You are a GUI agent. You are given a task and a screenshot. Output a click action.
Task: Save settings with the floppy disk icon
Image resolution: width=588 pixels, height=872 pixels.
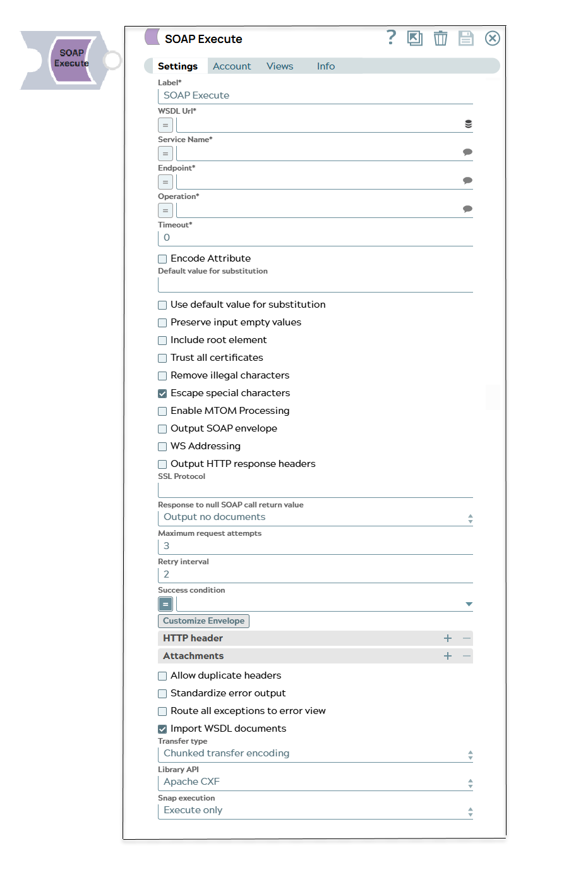pyautogui.click(x=466, y=39)
